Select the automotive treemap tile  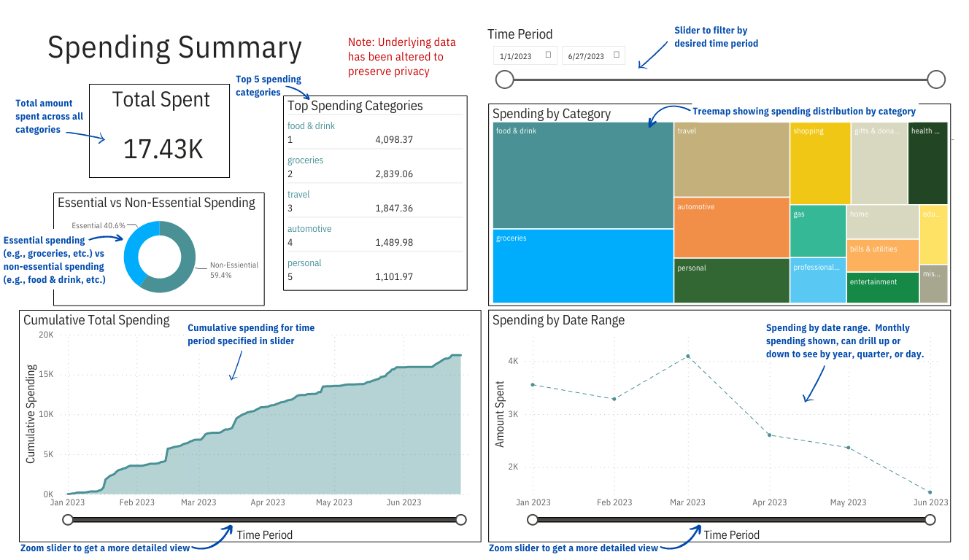tap(732, 227)
